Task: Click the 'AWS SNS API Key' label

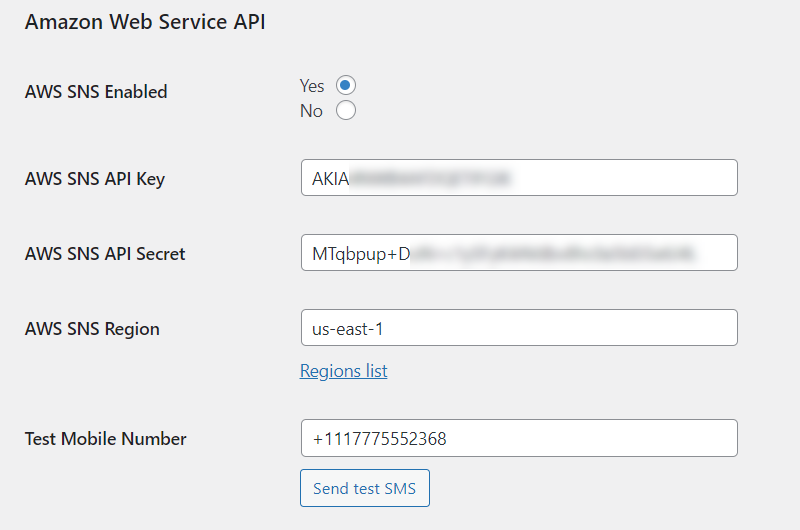Action: 95,179
